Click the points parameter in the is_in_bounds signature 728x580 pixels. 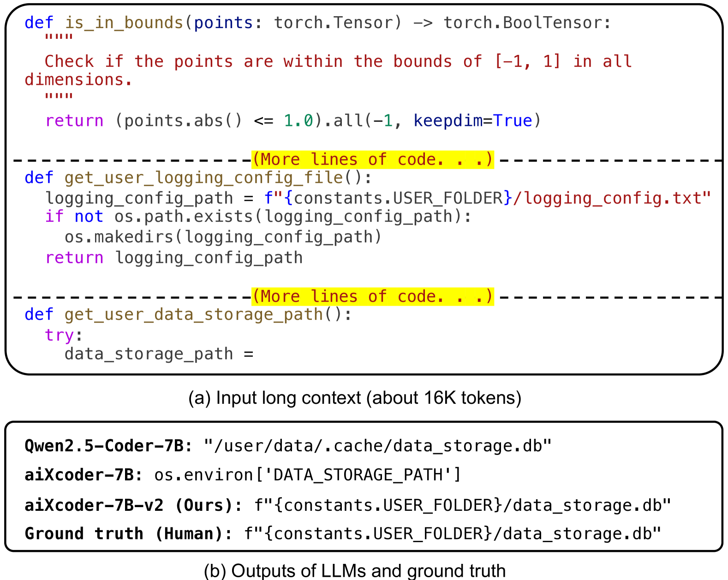tap(223, 23)
